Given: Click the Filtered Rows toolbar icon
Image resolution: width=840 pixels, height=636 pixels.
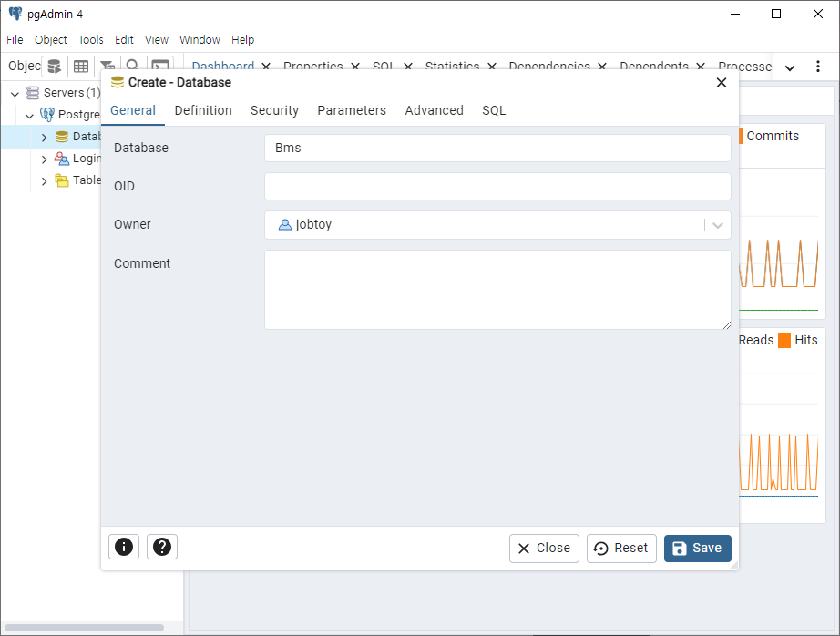Looking at the screenshot, I should (108, 66).
